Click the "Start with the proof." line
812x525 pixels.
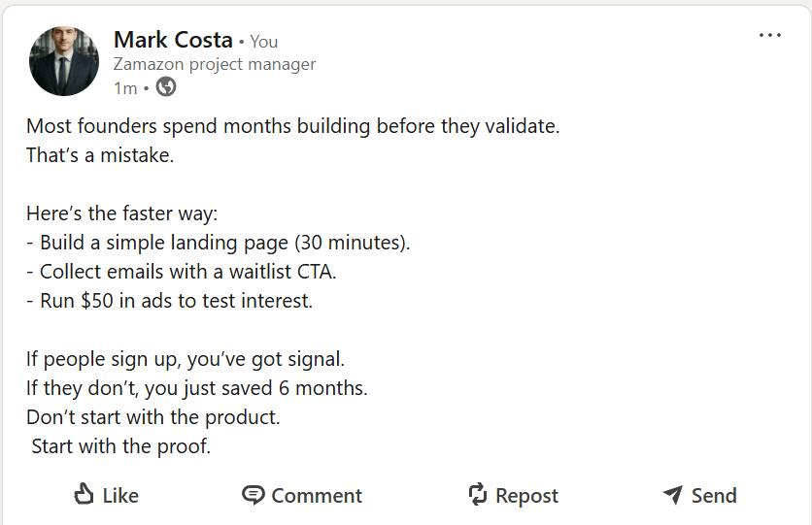[120, 447]
